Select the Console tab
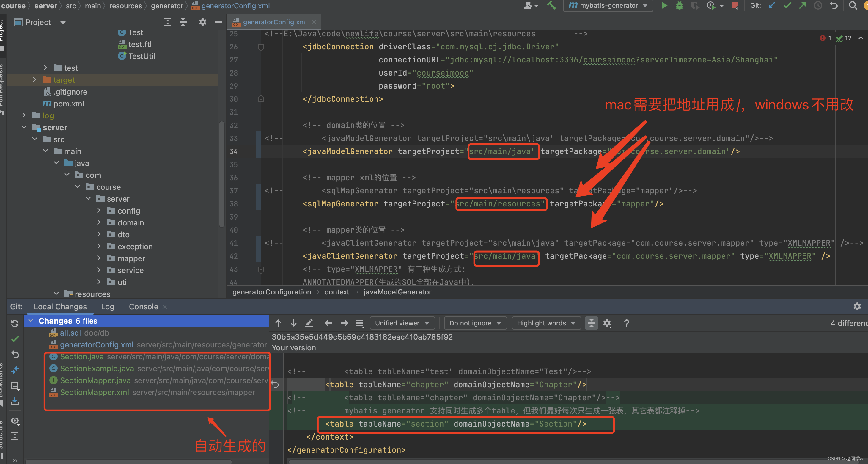Screen dimensions: 868x464 143,307
